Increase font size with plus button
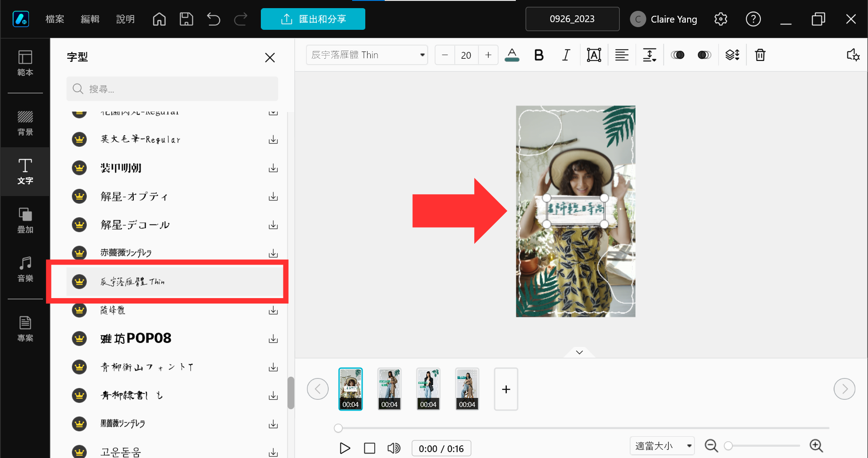The image size is (868, 458). point(488,55)
